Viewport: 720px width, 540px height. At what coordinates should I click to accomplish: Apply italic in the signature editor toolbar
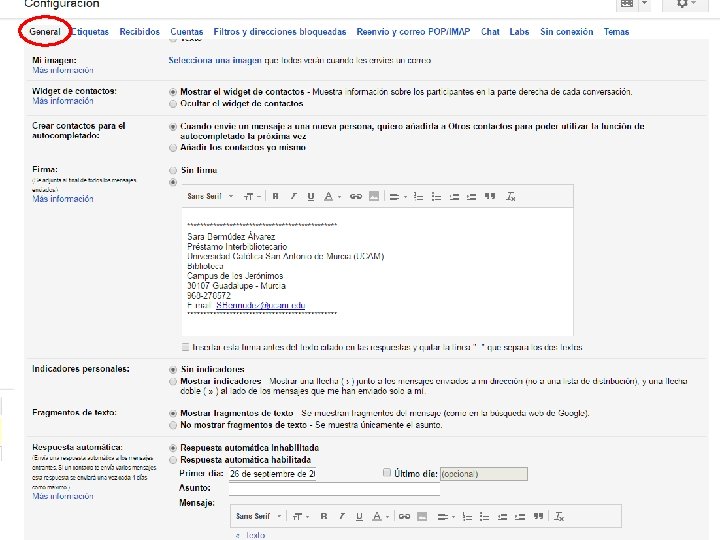293,197
